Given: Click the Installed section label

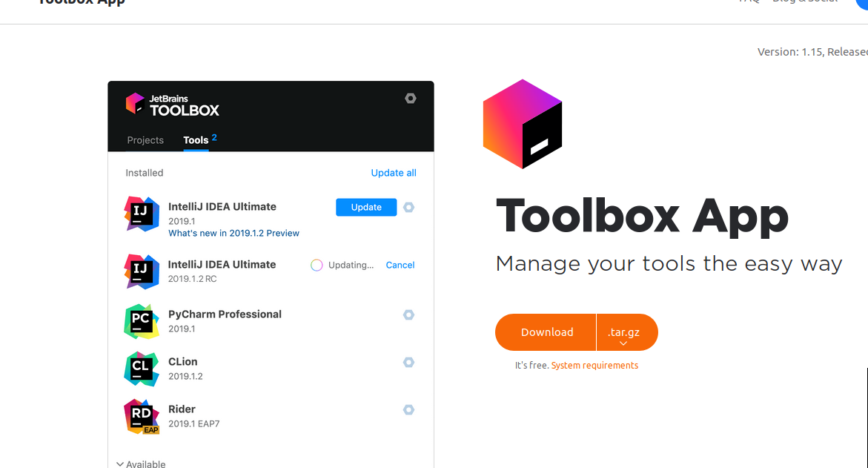Looking at the screenshot, I should point(145,173).
